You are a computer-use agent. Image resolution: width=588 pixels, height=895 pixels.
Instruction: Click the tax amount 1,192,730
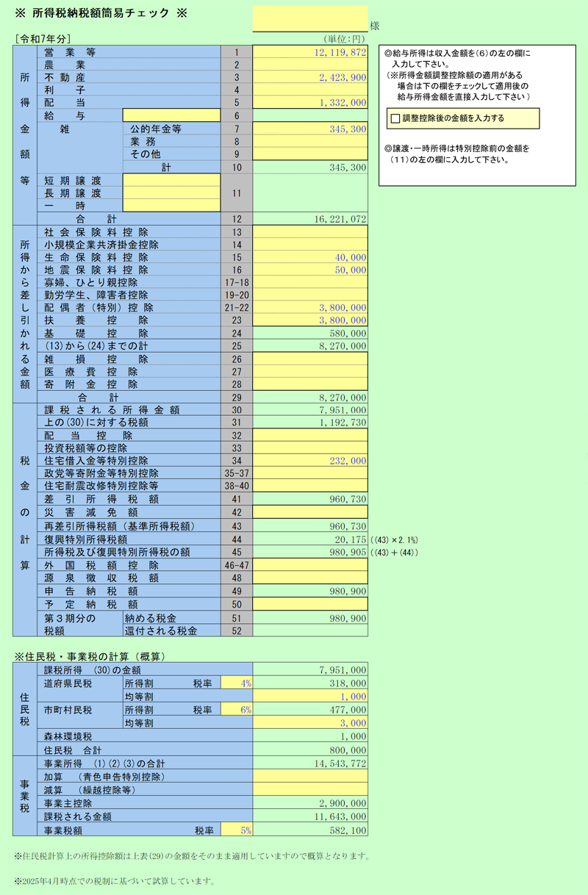pyautogui.click(x=310, y=423)
